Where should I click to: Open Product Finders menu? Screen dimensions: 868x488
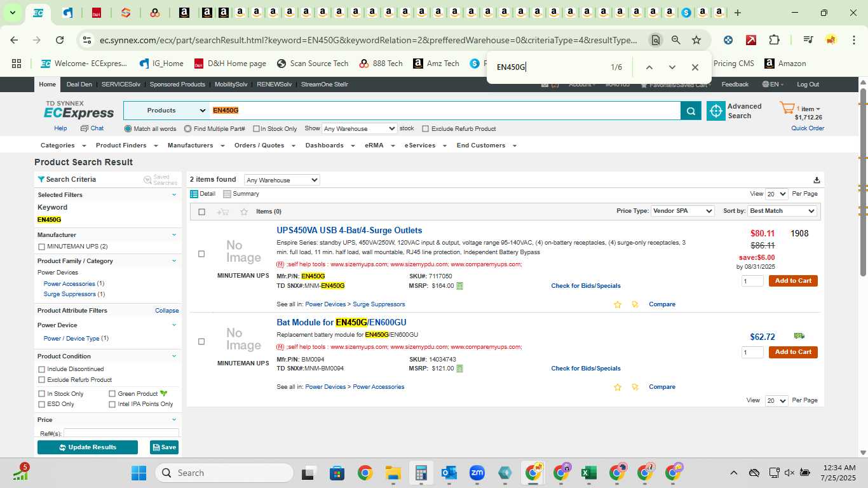[x=126, y=146]
